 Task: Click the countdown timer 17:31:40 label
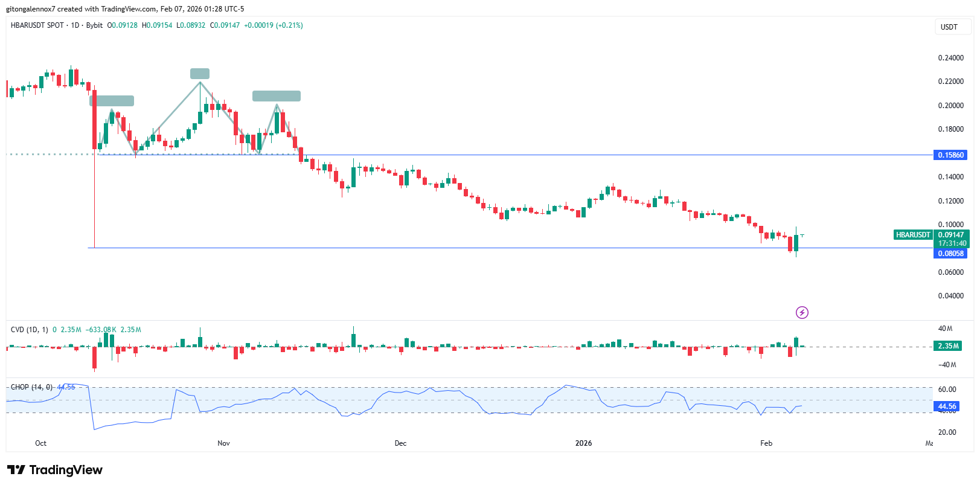coord(952,243)
